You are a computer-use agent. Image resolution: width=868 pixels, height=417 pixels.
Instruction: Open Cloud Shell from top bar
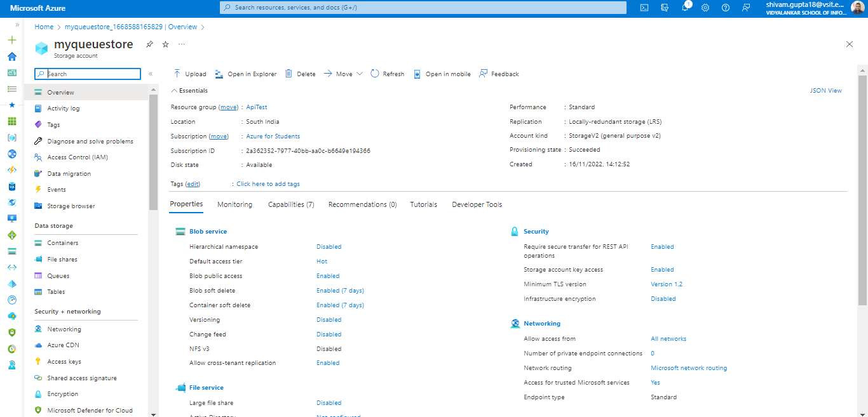(x=644, y=8)
